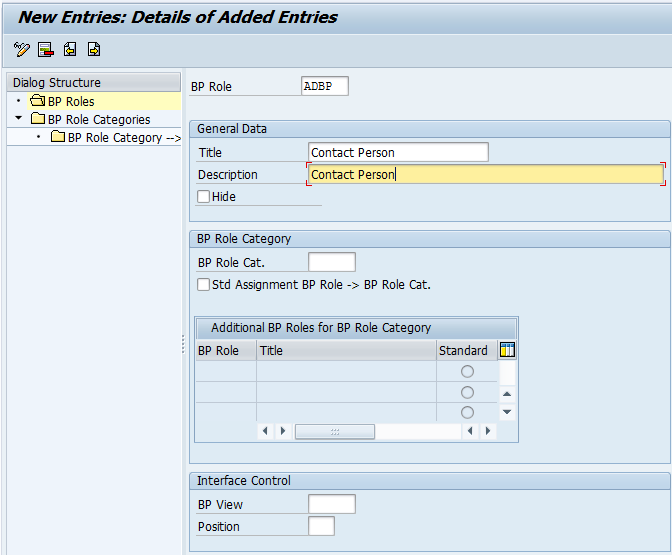Select BP Roles in Dialog Structure

tap(71, 102)
